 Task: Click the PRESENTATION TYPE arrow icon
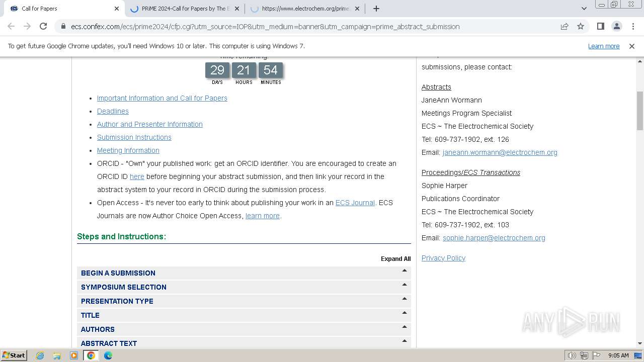click(405, 299)
